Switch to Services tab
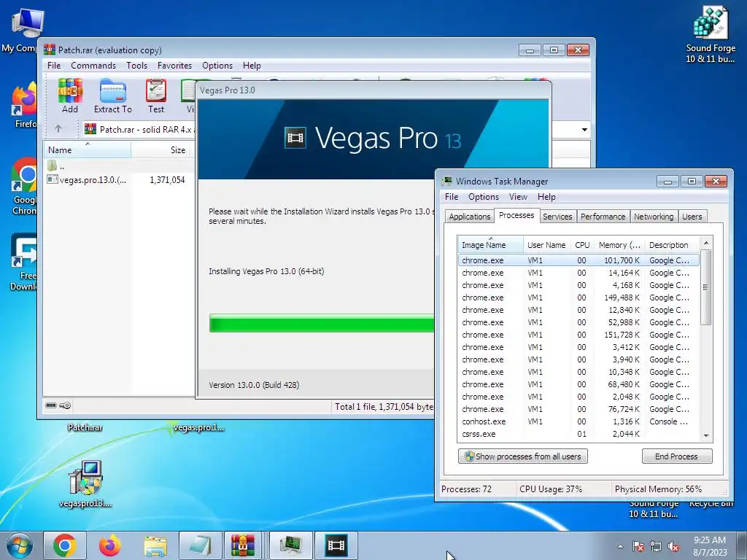Image resolution: width=747 pixels, height=560 pixels. click(557, 216)
